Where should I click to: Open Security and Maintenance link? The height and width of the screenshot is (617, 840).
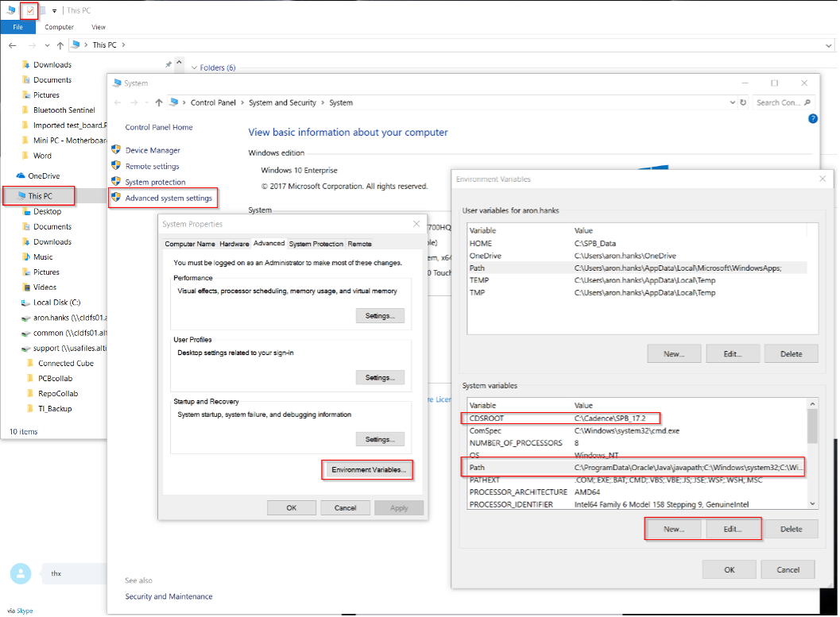point(168,596)
